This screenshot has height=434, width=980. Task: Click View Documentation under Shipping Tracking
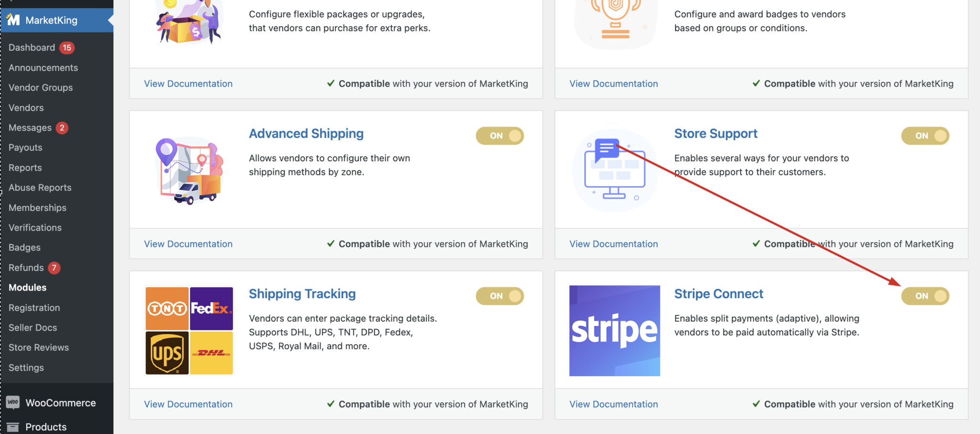pos(188,404)
